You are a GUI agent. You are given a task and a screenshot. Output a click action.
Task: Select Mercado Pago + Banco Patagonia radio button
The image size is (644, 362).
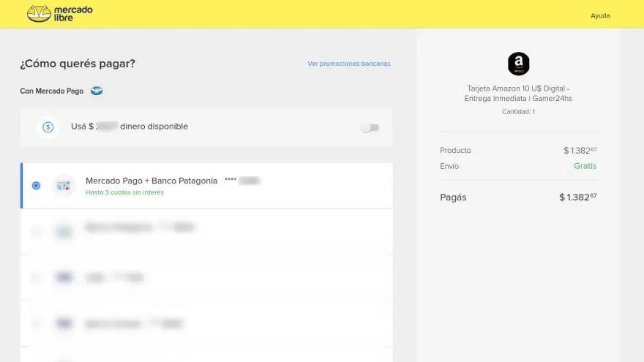[x=36, y=186]
